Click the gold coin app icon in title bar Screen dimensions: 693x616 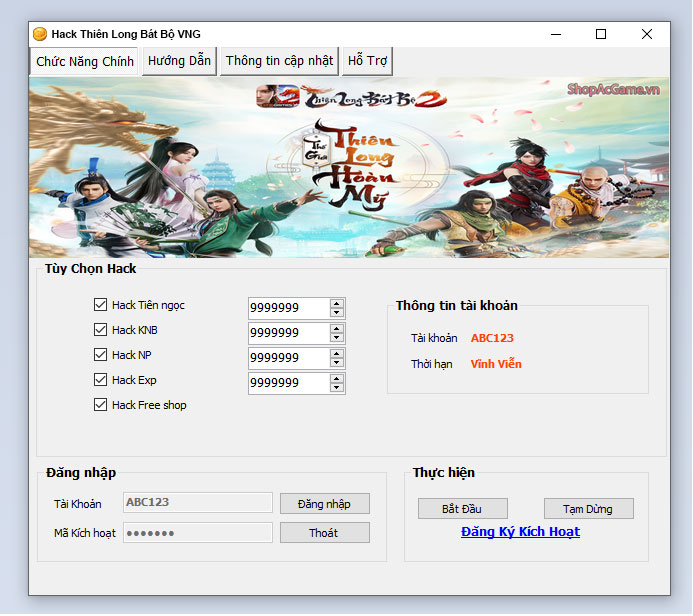pyautogui.click(x=40, y=34)
